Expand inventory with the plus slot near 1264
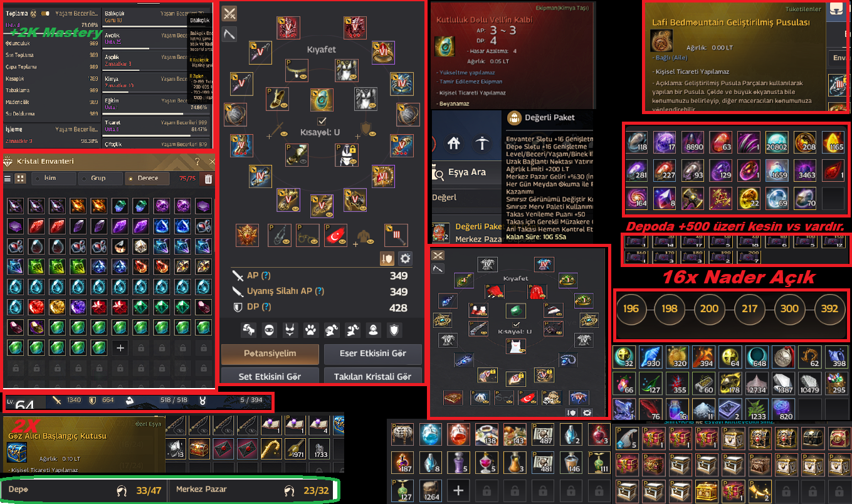The width and height of the screenshot is (852, 504). [x=458, y=490]
